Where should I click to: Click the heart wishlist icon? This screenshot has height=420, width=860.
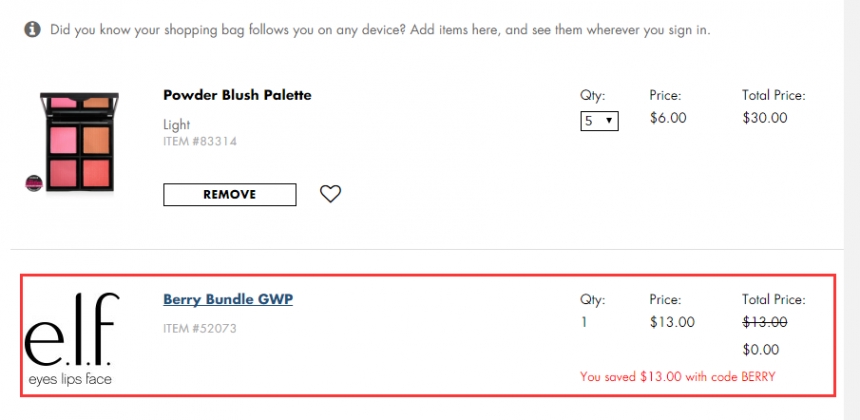[330, 194]
